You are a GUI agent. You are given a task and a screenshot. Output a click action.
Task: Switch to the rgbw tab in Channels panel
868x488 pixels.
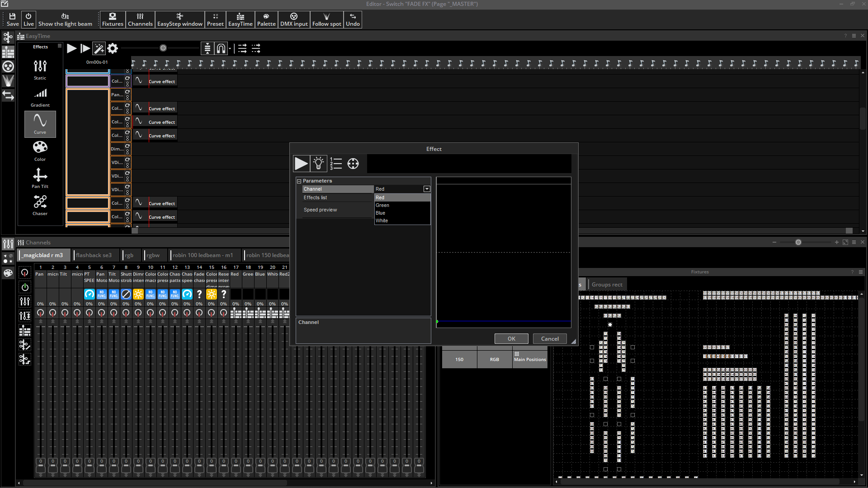[x=153, y=255]
